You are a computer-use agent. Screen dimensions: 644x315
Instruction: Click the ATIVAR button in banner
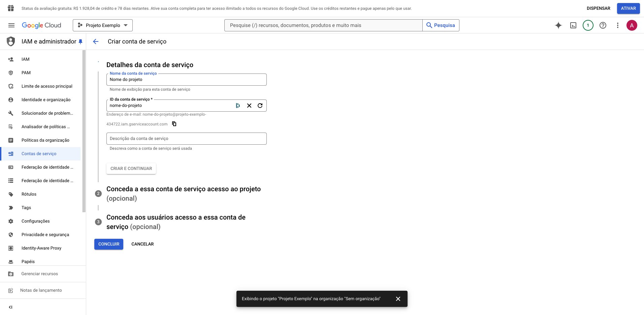(x=628, y=8)
